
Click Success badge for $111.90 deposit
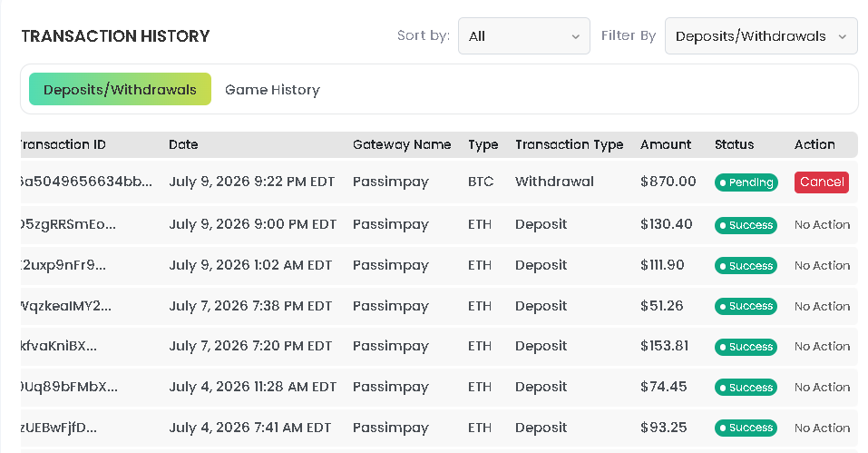tap(746, 266)
